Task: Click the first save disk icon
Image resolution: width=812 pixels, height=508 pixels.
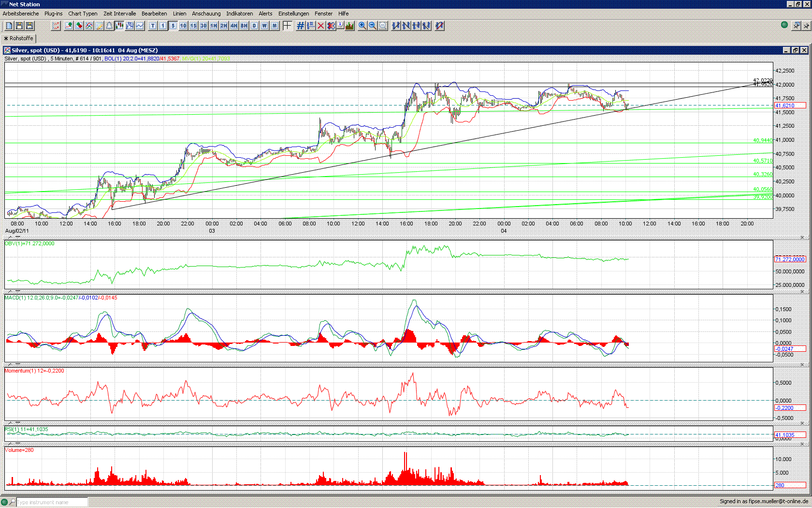Action: click(19, 26)
